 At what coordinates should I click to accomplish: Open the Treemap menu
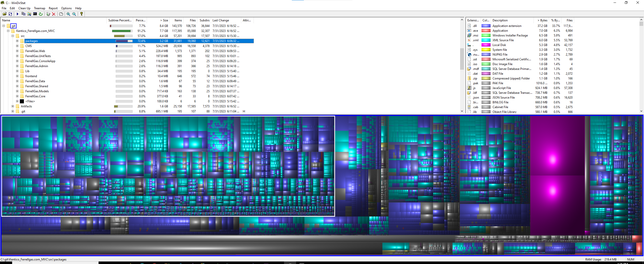pyautogui.click(x=39, y=8)
